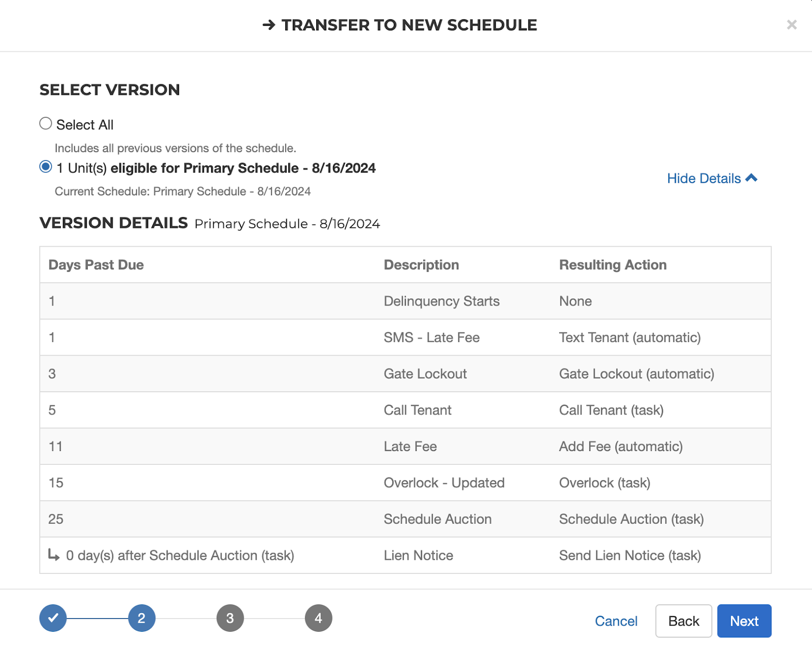Click the 'Resulting Action' column header

coord(613,265)
